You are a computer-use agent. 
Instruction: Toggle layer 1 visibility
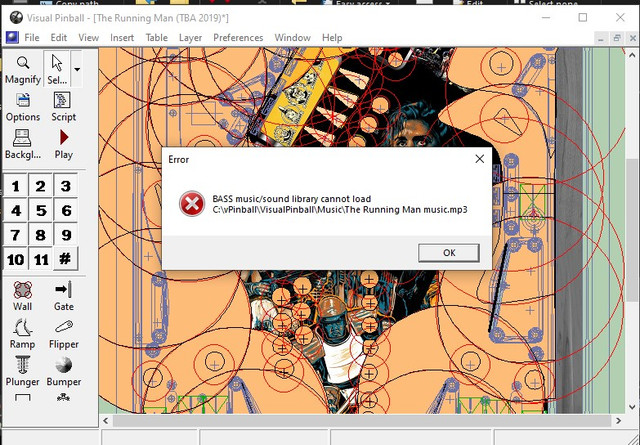tap(16, 186)
